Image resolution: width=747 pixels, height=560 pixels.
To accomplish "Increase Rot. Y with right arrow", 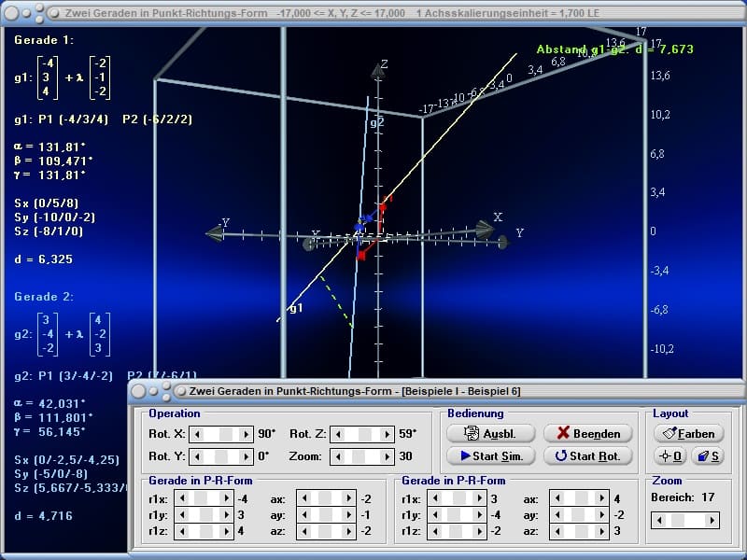I will pyautogui.click(x=246, y=456).
